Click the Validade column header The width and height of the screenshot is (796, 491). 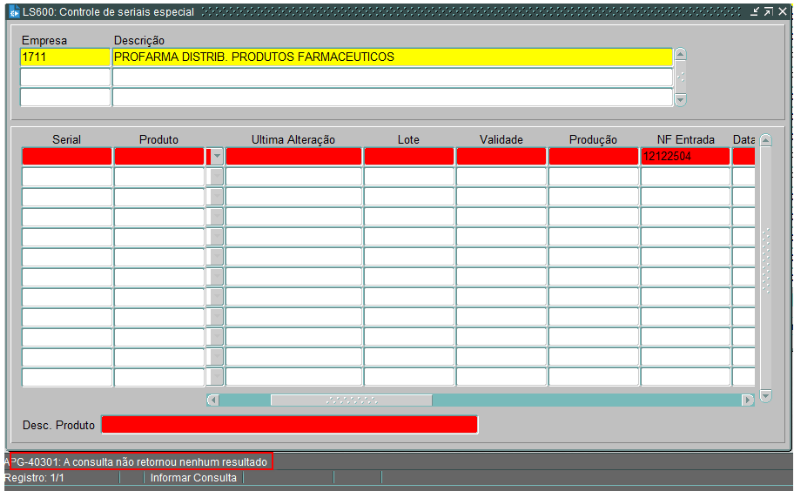coord(501,140)
